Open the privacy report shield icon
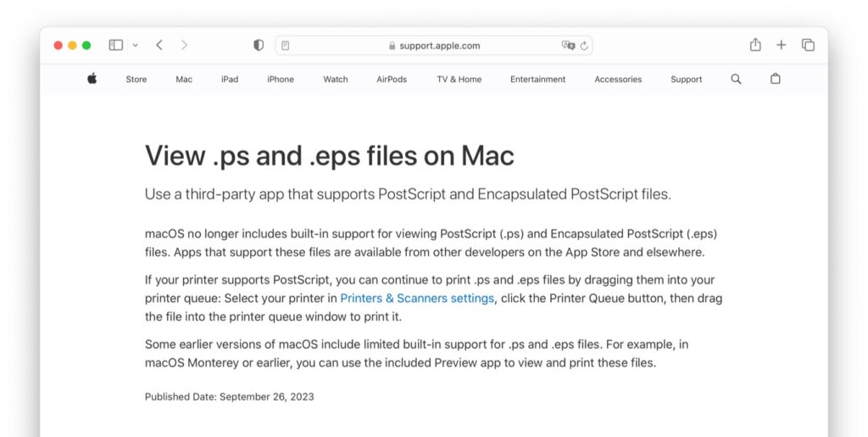This screenshot has height=437, width=868. [259, 45]
